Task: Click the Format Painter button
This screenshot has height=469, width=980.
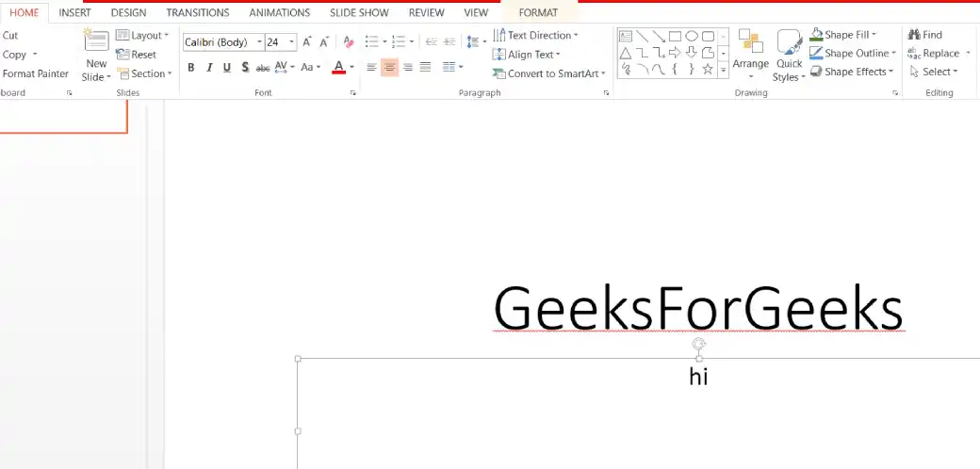Action: 36,73
